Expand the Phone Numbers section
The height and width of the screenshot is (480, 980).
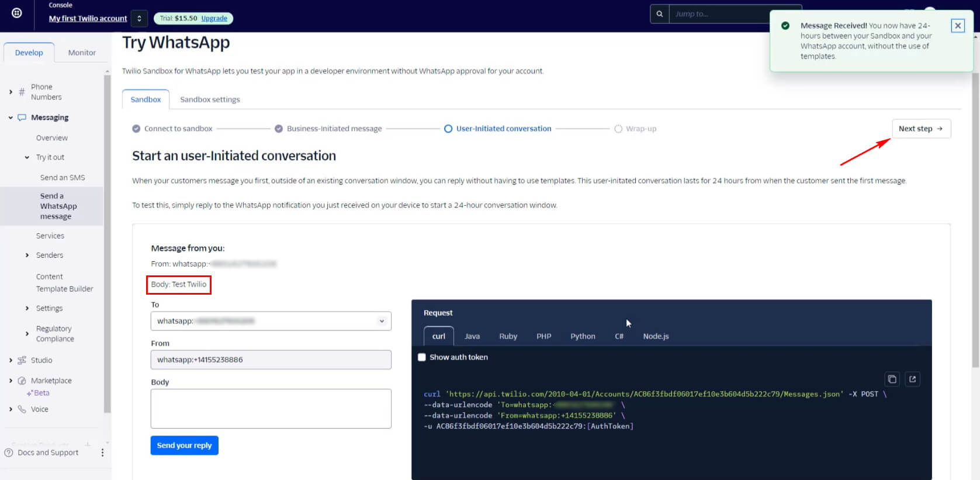[x=11, y=92]
